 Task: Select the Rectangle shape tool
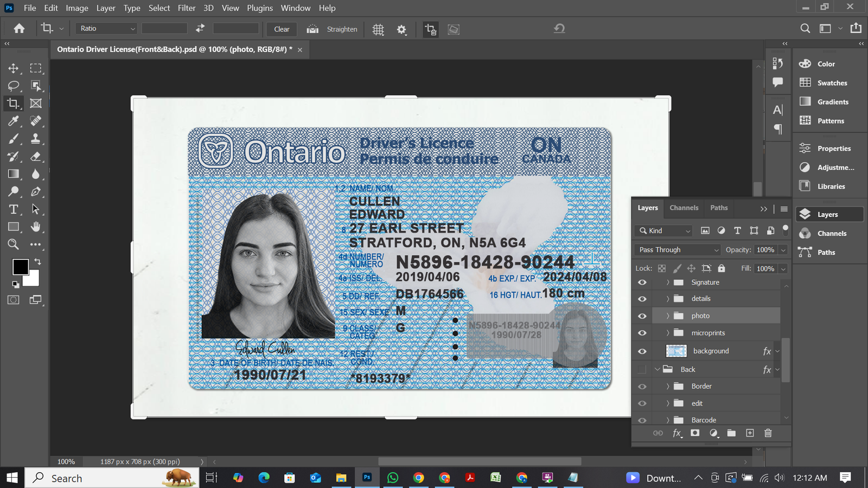pos(14,227)
